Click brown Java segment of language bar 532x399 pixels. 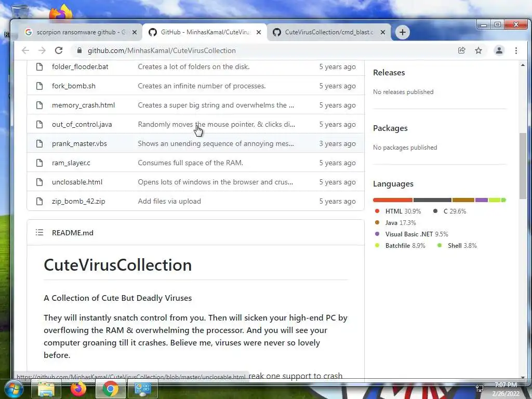pos(463,200)
